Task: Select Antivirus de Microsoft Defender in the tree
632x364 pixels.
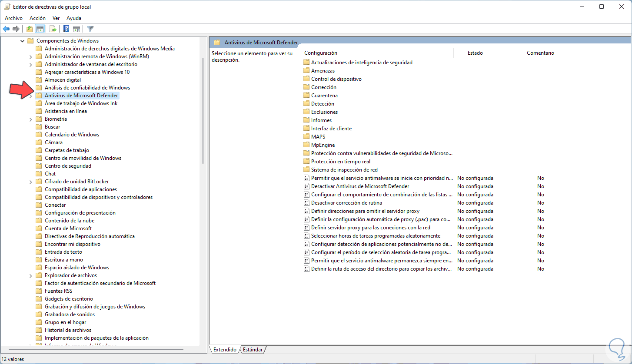Action: click(x=81, y=96)
